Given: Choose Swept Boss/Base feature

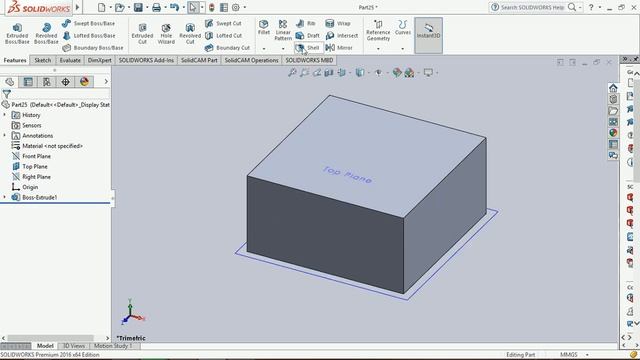Looking at the screenshot, I should click(89, 23).
